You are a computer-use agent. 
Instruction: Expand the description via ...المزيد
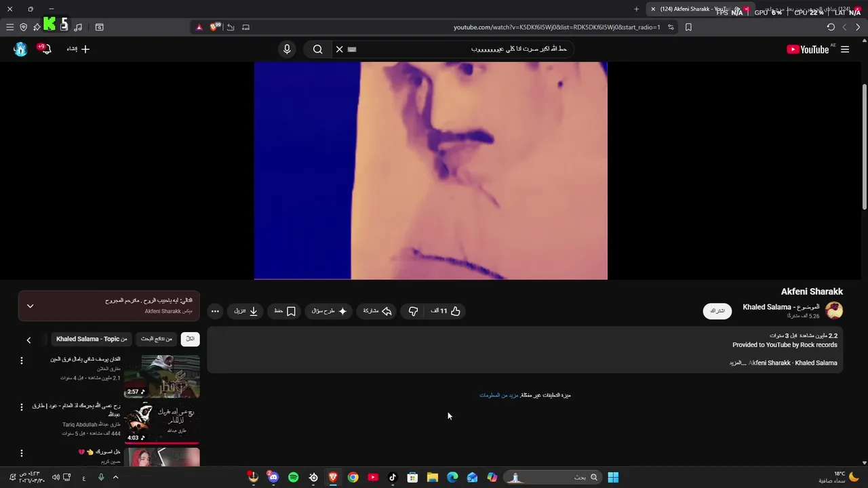(738, 363)
